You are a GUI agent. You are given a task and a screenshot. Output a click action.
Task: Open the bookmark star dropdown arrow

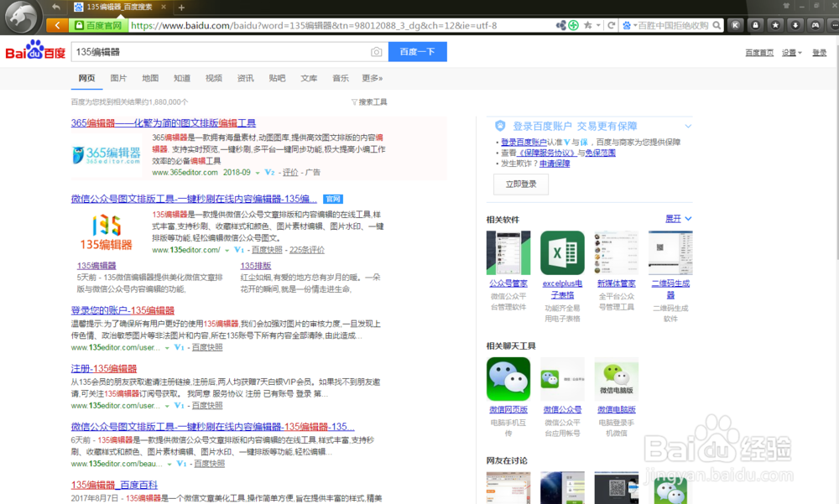(598, 25)
